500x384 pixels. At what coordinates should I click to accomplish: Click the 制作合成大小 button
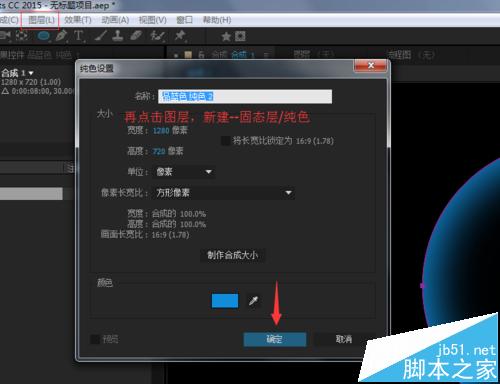point(232,255)
